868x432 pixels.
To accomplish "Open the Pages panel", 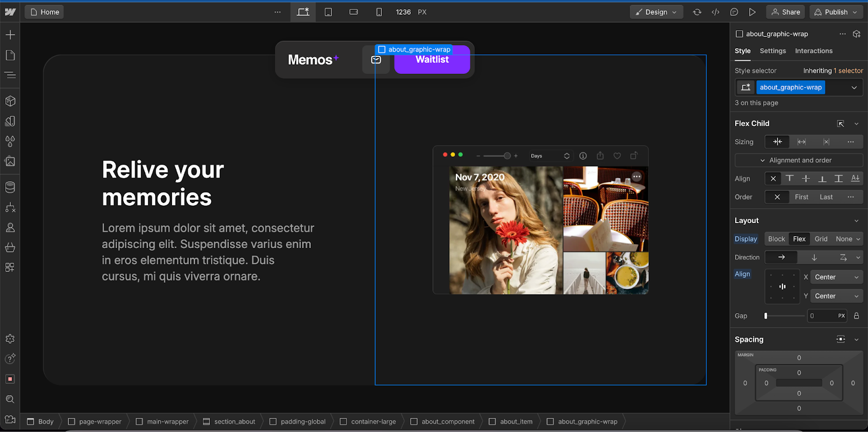I will point(10,55).
